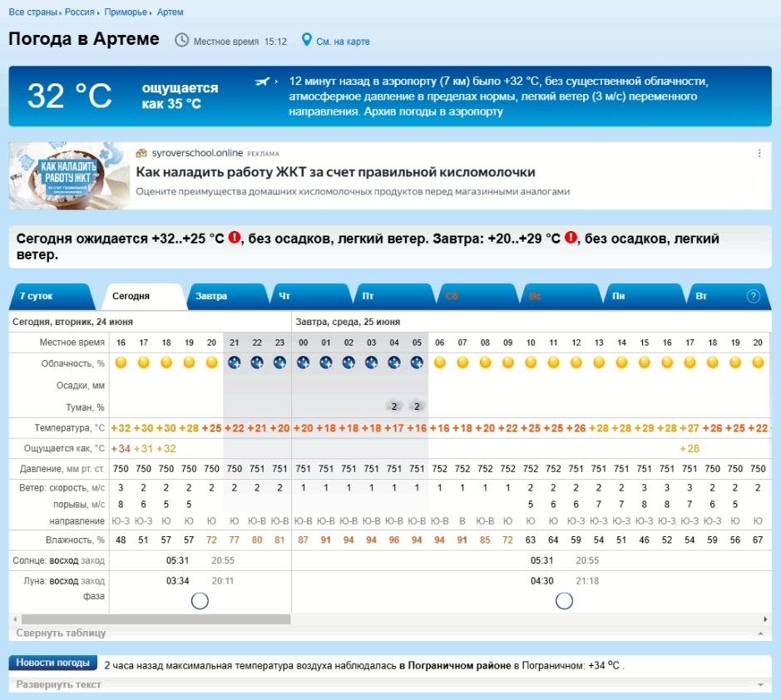Click the 'Завтра, среда, 25 июня' header
The height and width of the screenshot is (700, 781).
348,322
